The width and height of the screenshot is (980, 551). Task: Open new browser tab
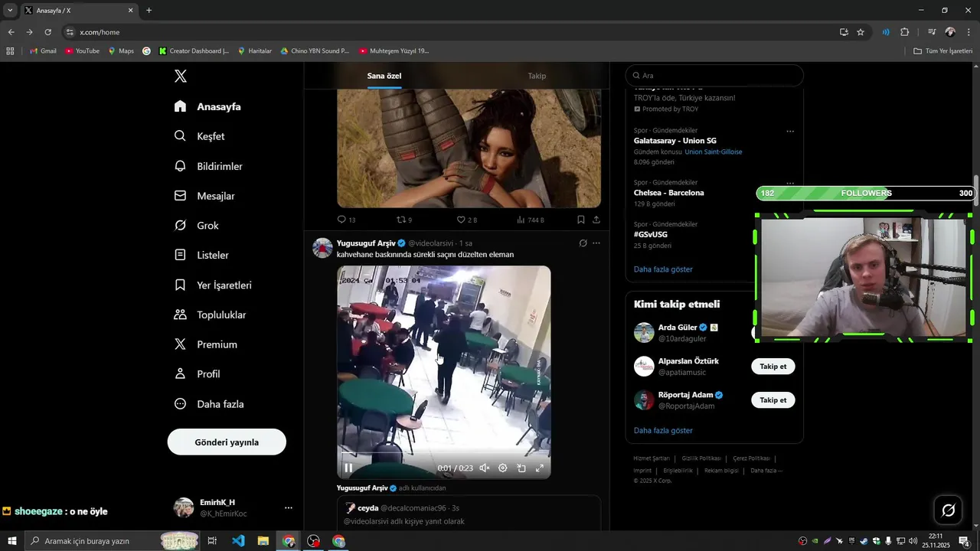[149, 11]
